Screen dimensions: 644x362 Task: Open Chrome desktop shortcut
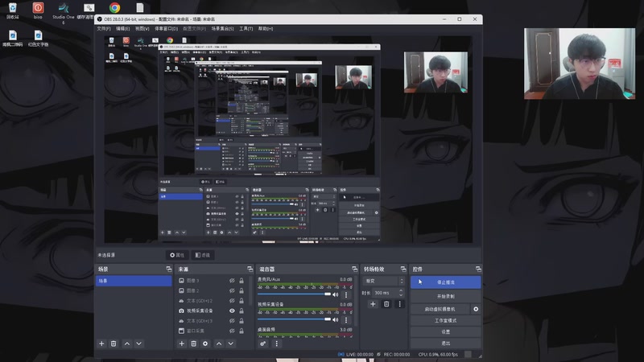coord(114,8)
